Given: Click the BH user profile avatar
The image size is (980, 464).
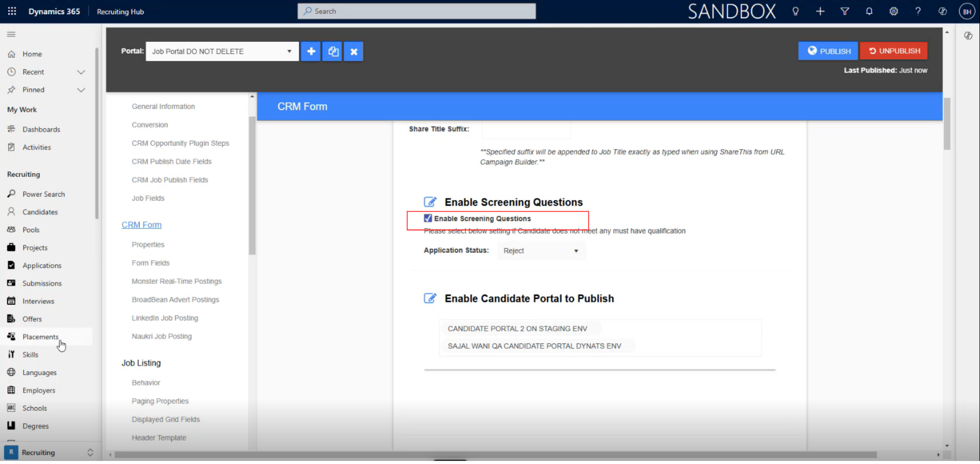Looking at the screenshot, I should coord(967,11).
